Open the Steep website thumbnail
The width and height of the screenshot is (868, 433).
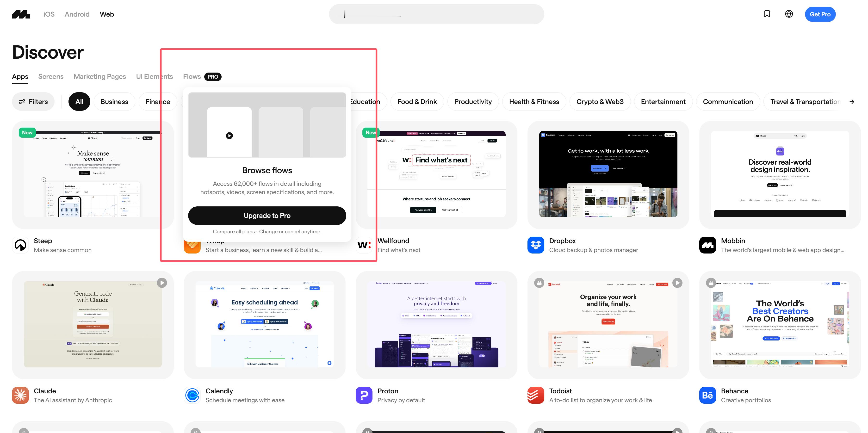tap(93, 174)
